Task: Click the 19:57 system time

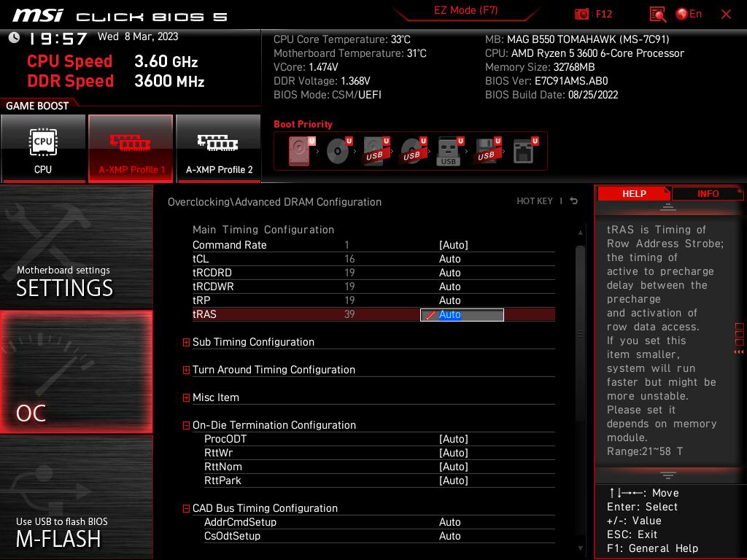Action: [x=58, y=39]
